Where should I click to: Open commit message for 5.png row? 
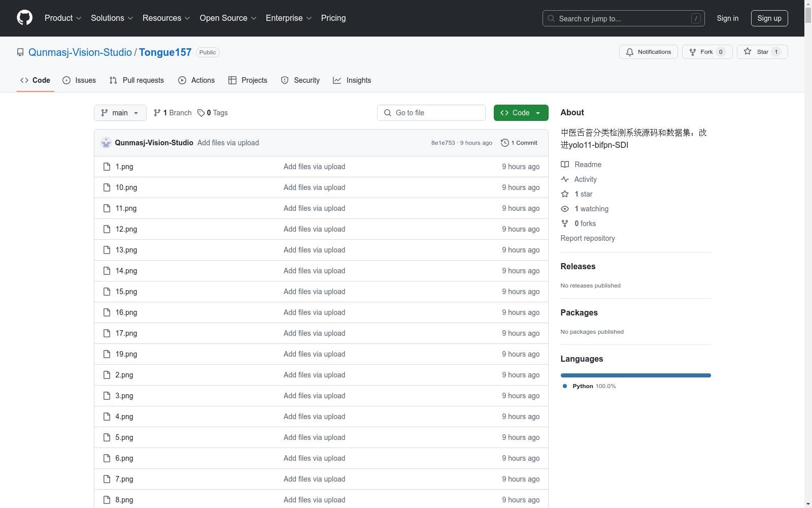point(314,437)
